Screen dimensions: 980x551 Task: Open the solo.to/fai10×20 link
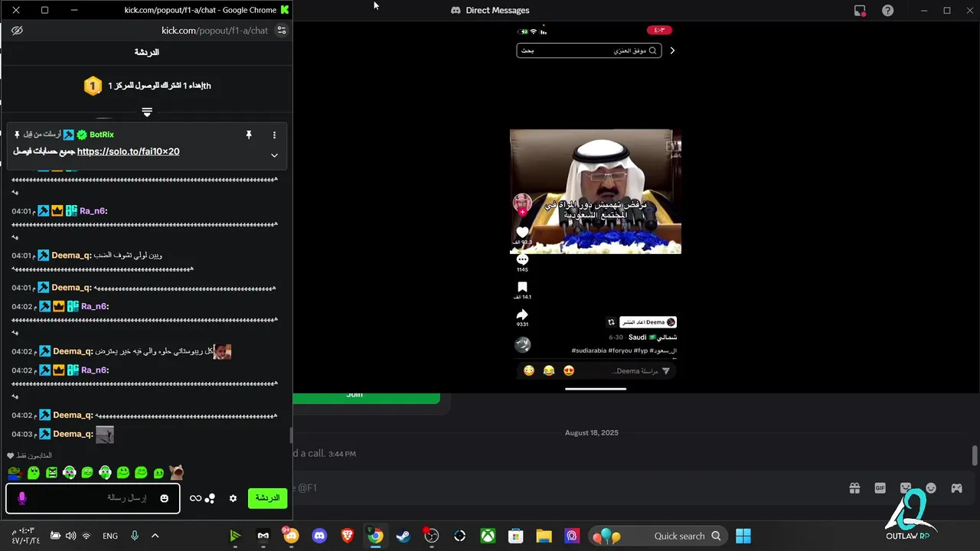coord(128,152)
